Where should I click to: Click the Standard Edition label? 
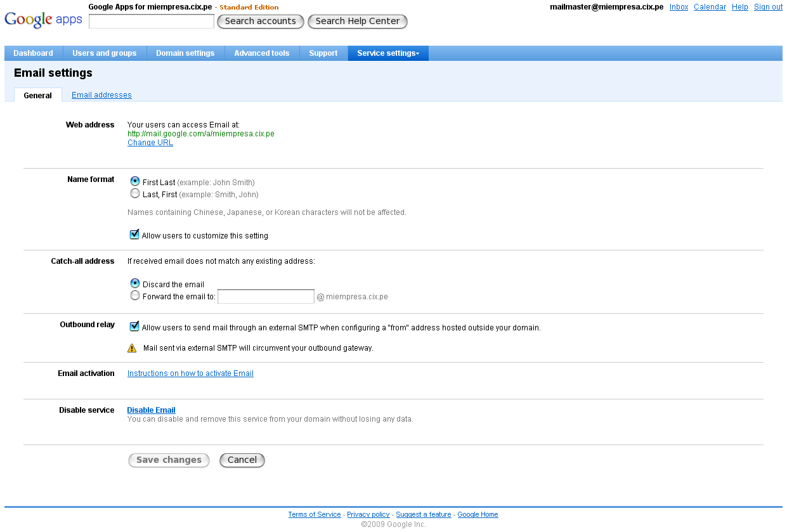pos(249,8)
